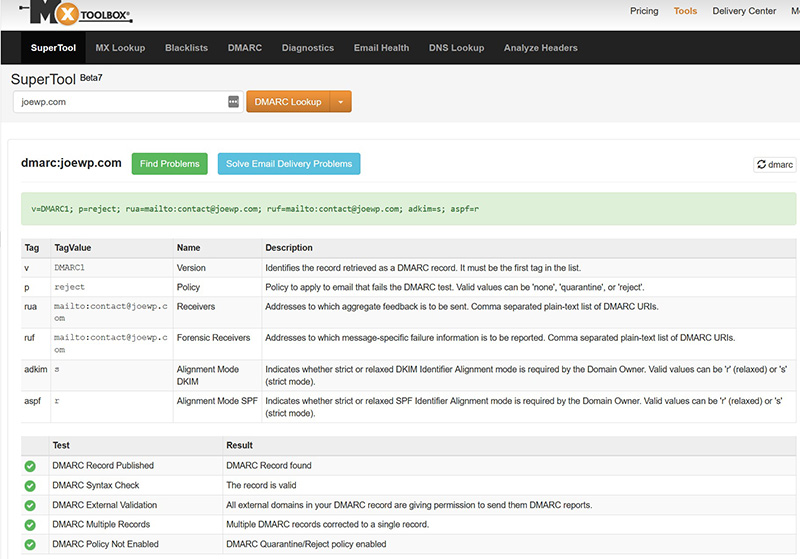Click green check icon for DMARC External Validation
This screenshot has height=559, width=800.
click(30, 505)
